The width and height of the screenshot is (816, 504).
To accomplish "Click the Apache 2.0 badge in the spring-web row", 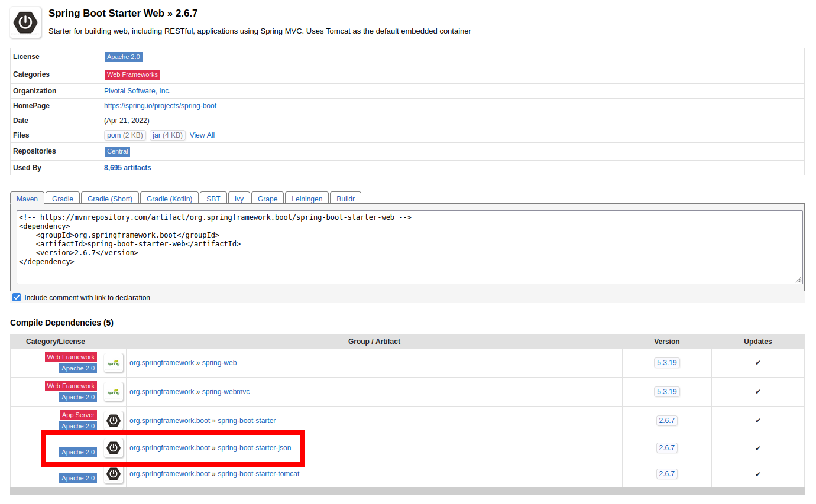I will pyautogui.click(x=78, y=368).
